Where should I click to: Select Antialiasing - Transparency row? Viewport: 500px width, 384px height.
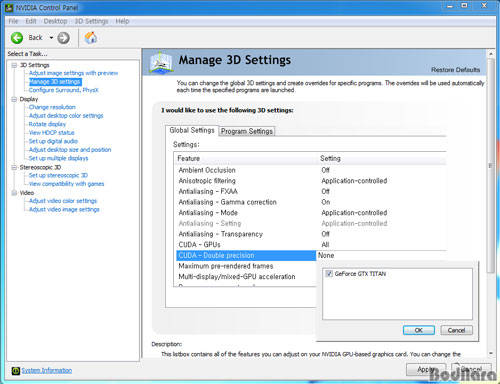coord(311,234)
